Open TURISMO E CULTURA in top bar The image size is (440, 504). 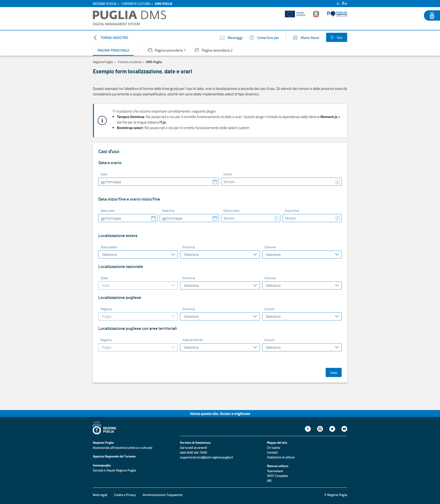coord(135,4)
